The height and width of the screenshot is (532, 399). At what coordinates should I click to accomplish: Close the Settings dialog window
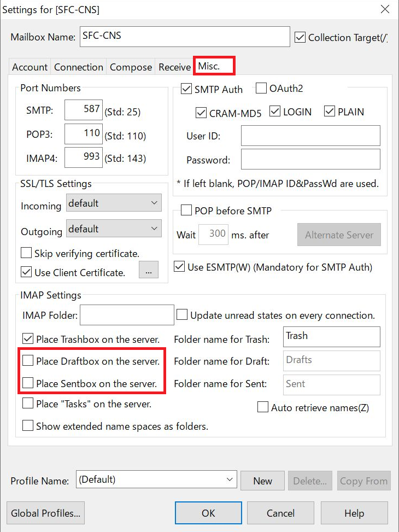point(385,9)
